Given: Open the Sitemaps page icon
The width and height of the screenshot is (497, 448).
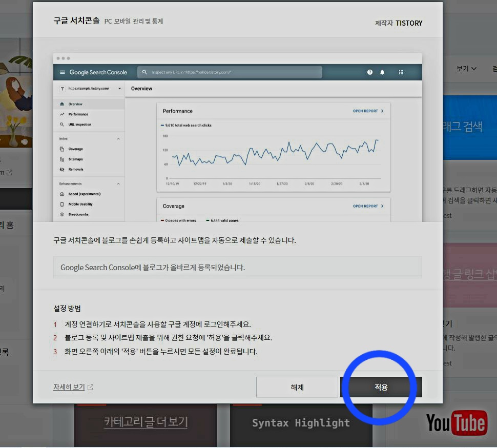Looking at the screenshot, I should pyautogui.click(x=61, y=159).
